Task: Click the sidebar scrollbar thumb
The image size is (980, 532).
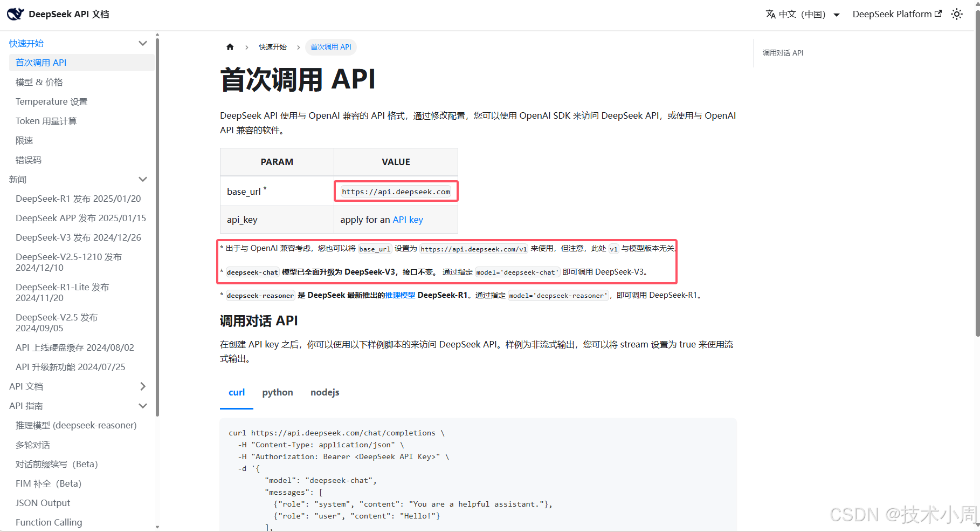Action: [157, 227]
